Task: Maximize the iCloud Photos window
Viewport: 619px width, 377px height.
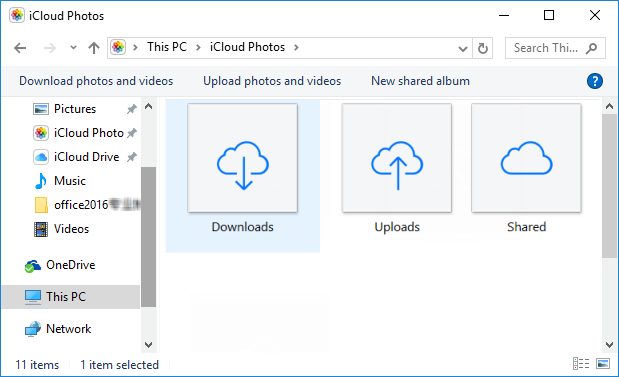Action: 549,15
